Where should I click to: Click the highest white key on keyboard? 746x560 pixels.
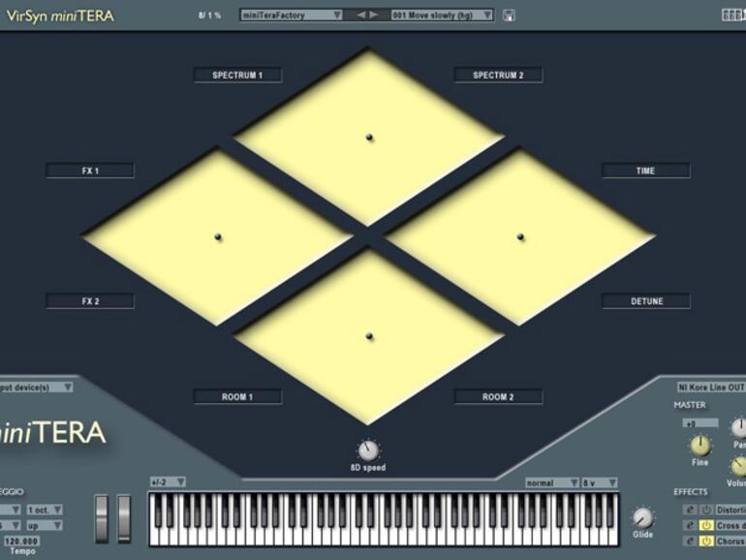(x=613, y=535)
